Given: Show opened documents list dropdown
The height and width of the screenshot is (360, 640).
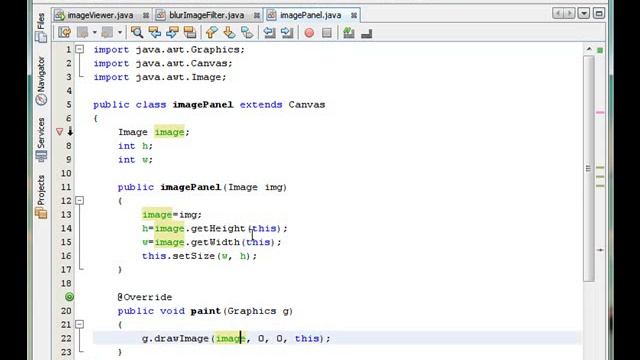Looking at the screenshot, I should click(x=584, y=13).
